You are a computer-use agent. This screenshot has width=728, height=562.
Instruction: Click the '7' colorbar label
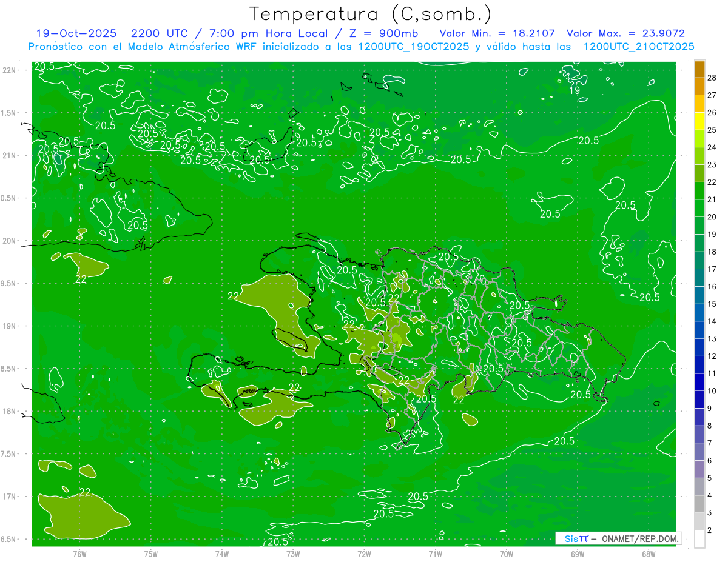point(710,443)
